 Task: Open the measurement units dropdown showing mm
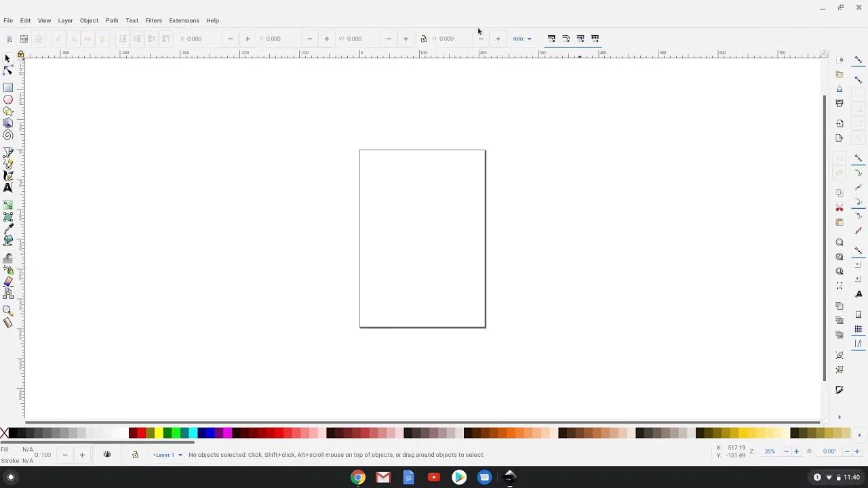522,39
